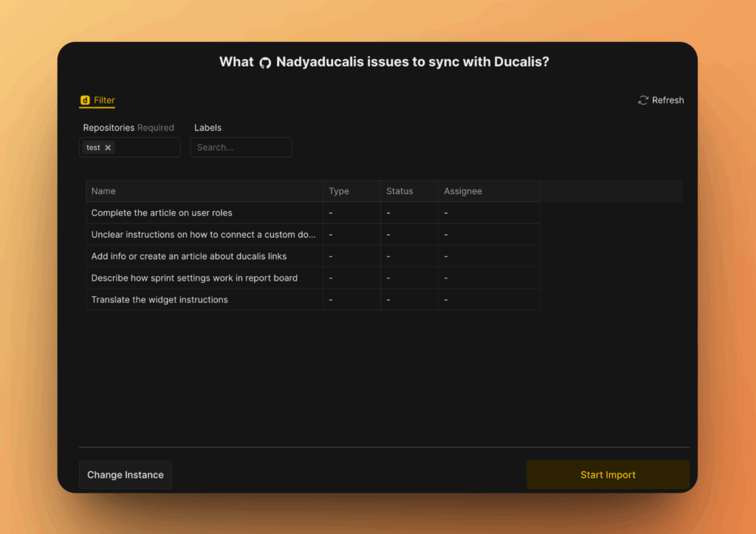756x534 pixels.
Task: Click the 'test' repository chip label
Action: pos(93,148)
